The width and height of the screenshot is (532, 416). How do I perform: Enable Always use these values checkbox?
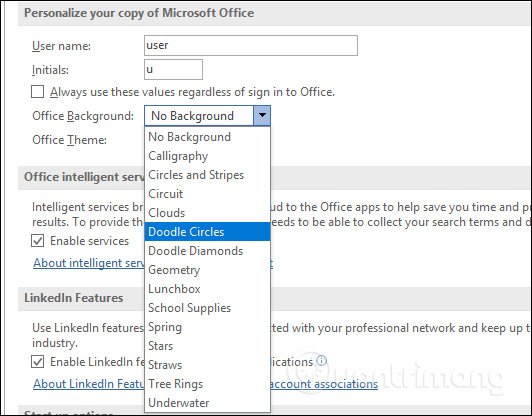[x=37, y=92]
